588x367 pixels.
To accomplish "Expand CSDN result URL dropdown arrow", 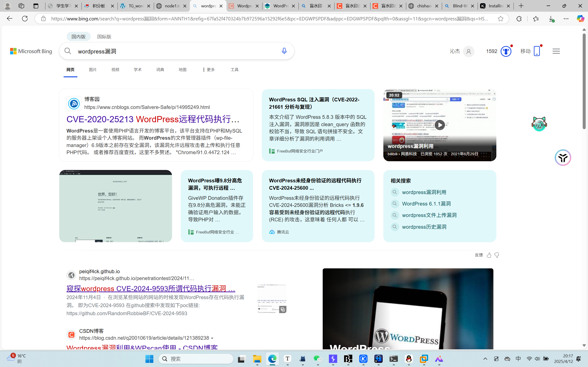I will point(212,338).
